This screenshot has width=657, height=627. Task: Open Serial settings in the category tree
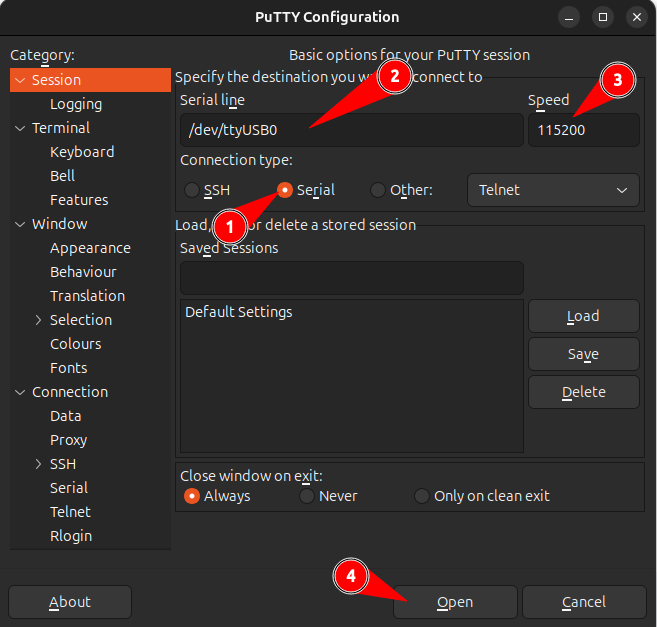[69, 488]
